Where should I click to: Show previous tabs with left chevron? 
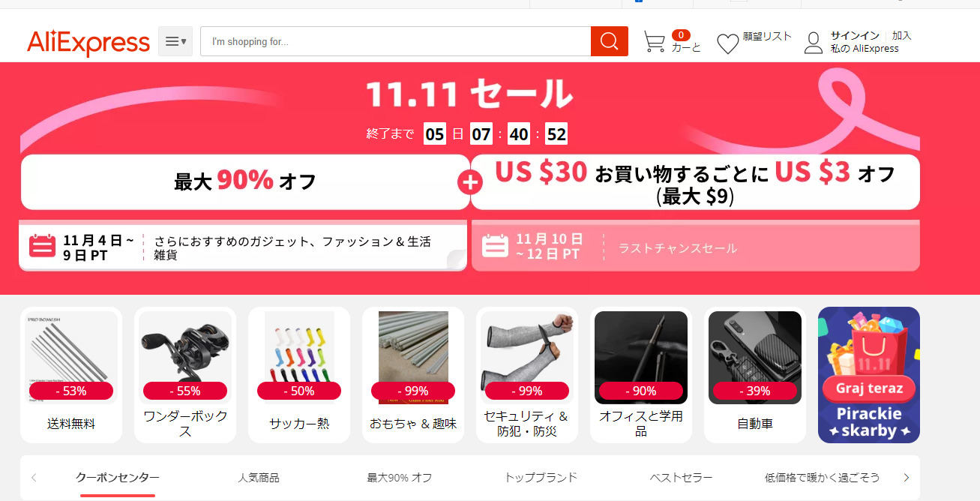(34, 478)
